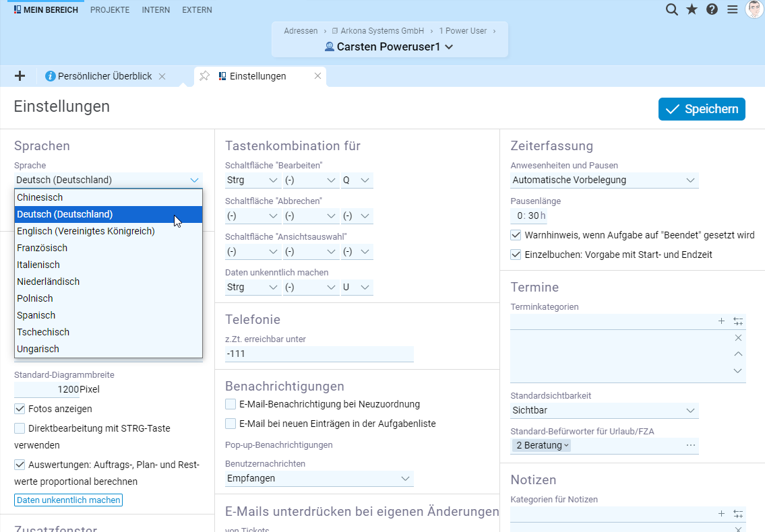Select Chinesisch language option

pyautogui.click(x=109, y=197)
